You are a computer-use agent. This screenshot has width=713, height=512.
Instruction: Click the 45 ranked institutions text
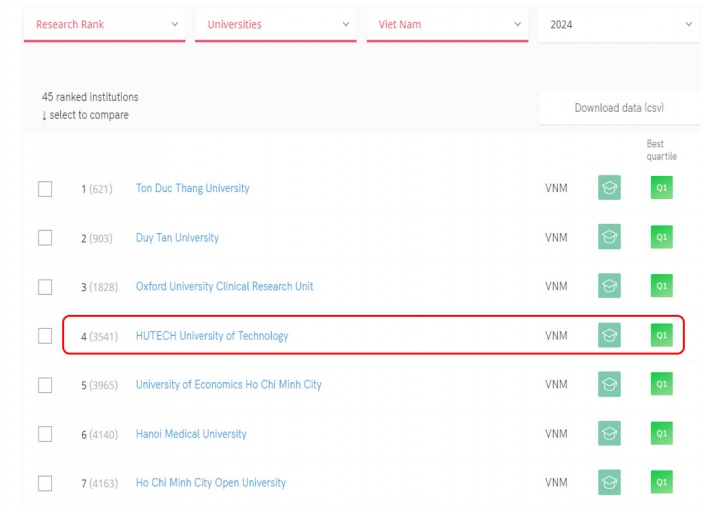click(x=90, y=97)
